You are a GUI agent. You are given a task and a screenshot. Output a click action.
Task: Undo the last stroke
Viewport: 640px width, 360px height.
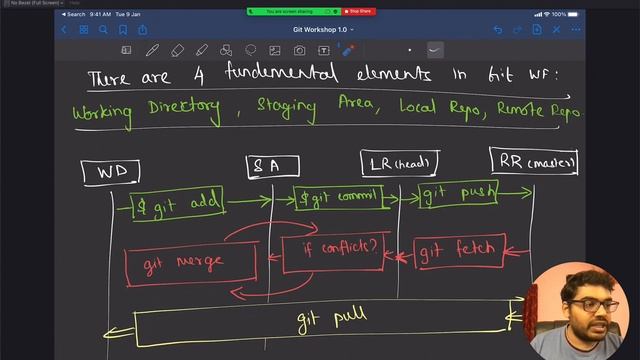[498, 29]
